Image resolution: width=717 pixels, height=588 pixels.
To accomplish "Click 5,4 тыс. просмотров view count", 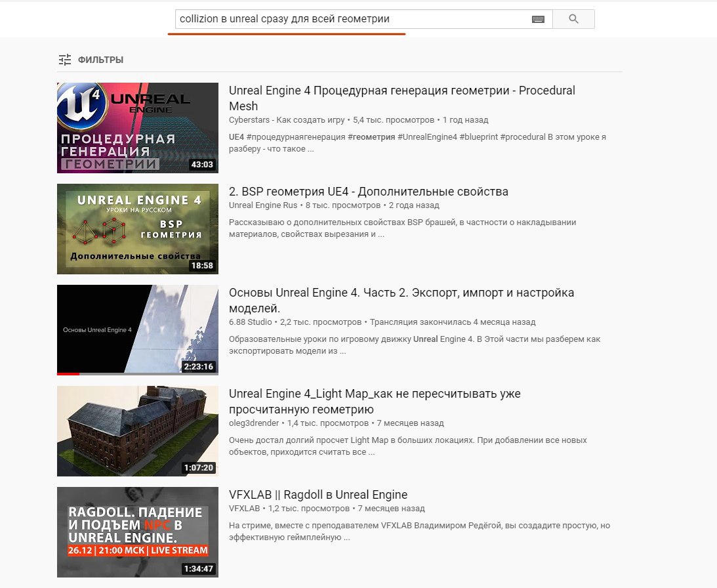I will coord(393,120).
